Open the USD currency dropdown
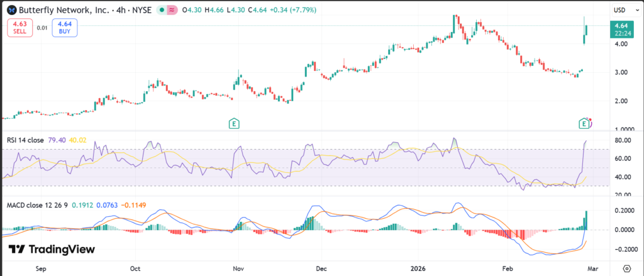Image resolution: width=644 pixels, height=276 pixels. (619, 10)
